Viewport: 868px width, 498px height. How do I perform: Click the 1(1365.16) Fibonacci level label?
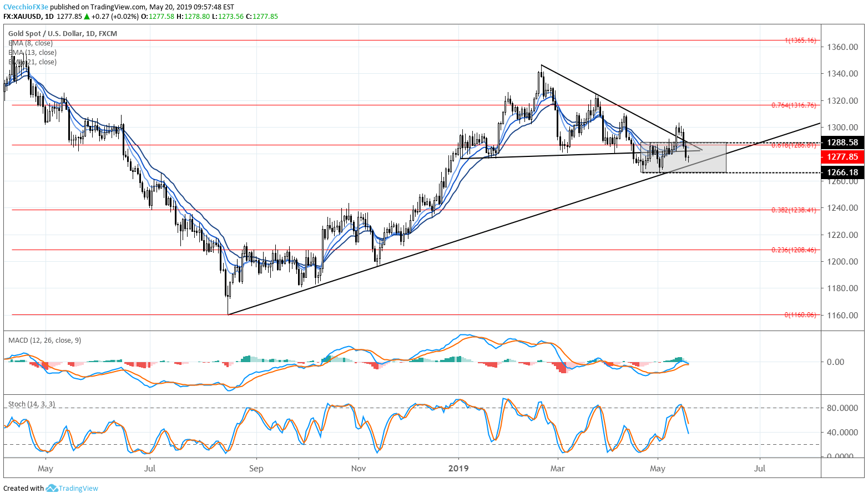[x=800, y=40]
